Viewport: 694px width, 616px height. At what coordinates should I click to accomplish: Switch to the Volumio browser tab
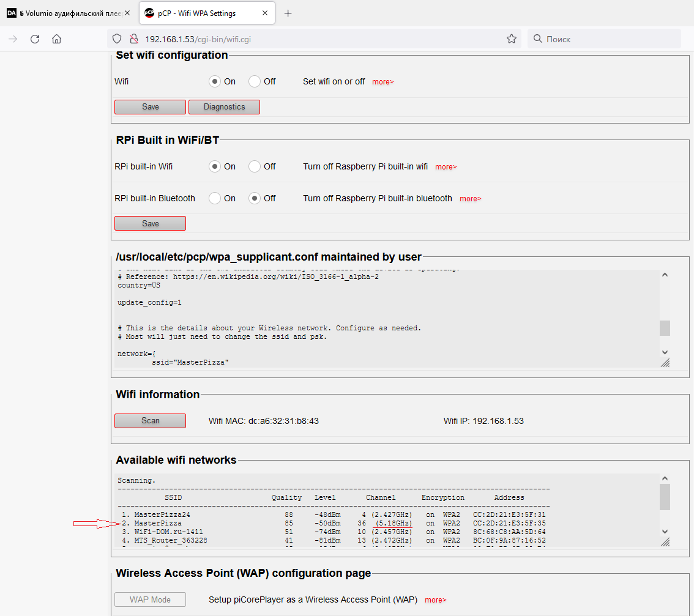[67, 13]
